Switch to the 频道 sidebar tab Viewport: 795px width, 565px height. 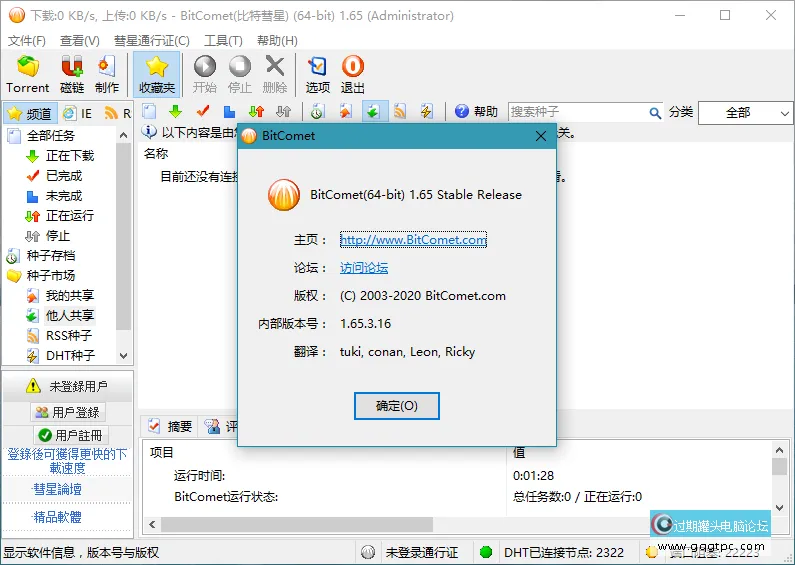[x=30, y=113]
